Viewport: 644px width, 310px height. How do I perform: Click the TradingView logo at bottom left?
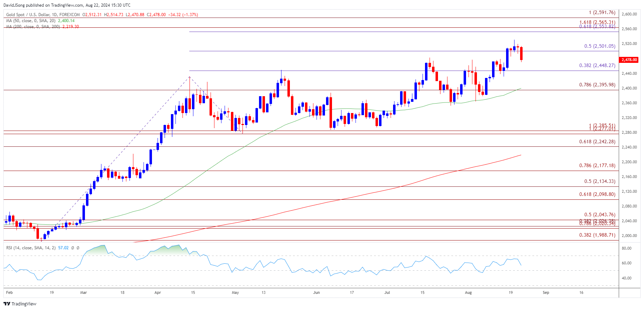pyautogui.click(x=20, y=304)
